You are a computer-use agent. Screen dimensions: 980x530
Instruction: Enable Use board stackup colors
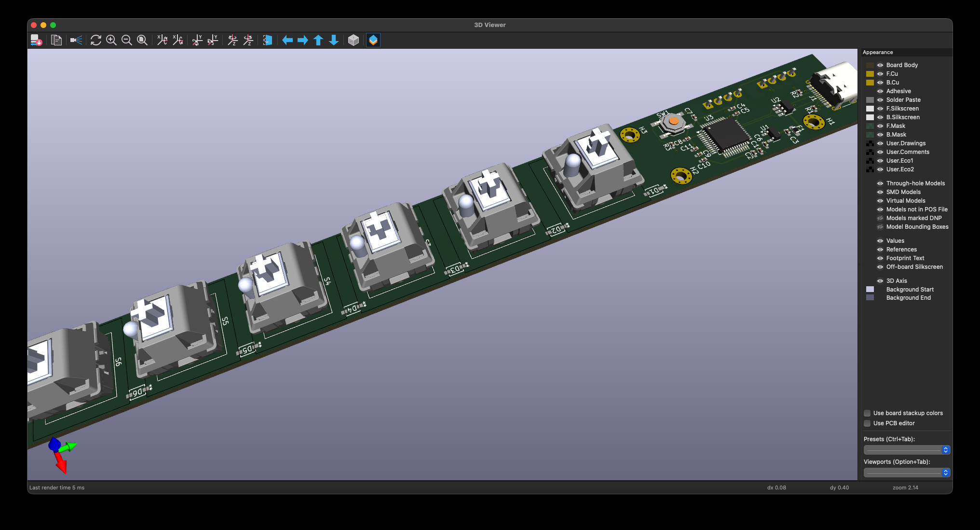pyautogui.click(x=867, y=413)
